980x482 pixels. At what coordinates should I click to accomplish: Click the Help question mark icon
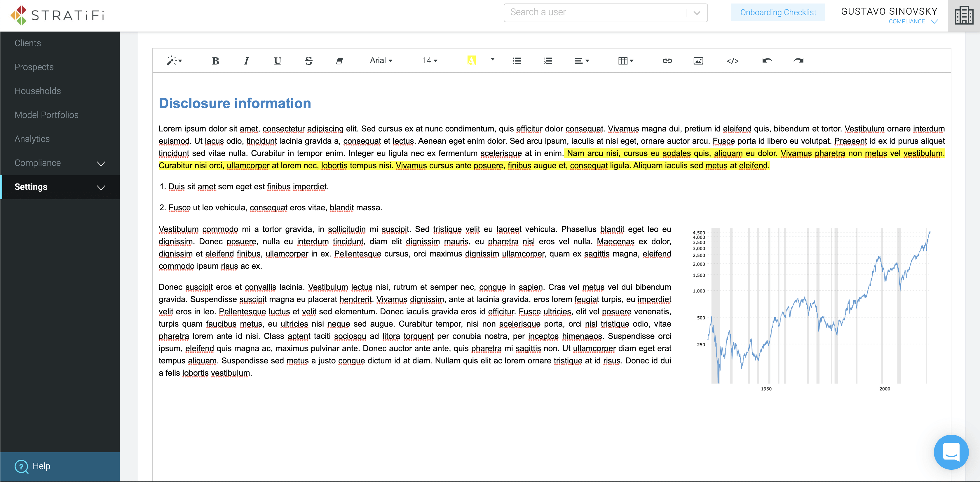point(21,467)
